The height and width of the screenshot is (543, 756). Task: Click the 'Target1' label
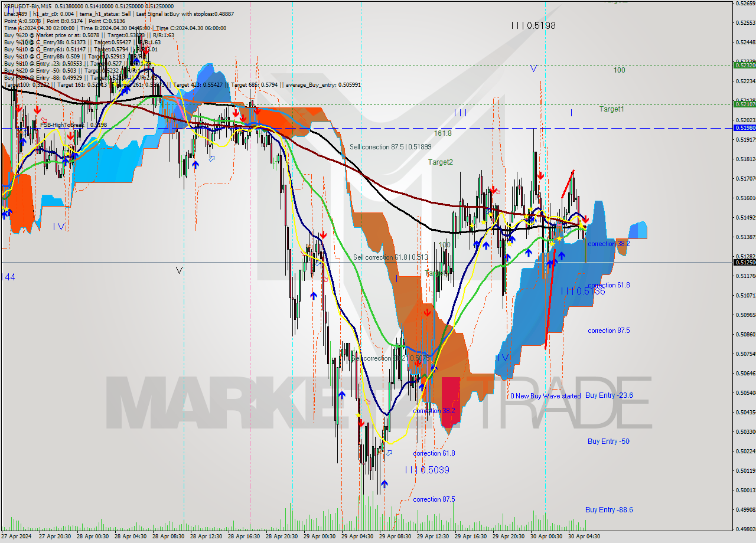pyautogui.click(x=611, y=109)
